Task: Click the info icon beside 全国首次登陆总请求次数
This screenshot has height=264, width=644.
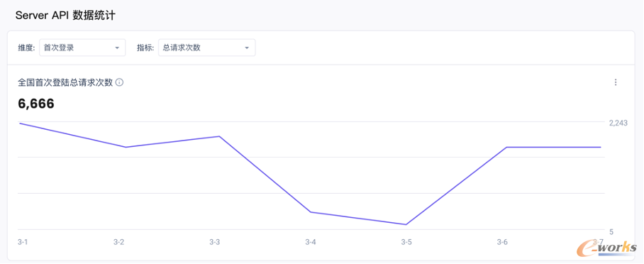Action: click(x=120, y=82)
